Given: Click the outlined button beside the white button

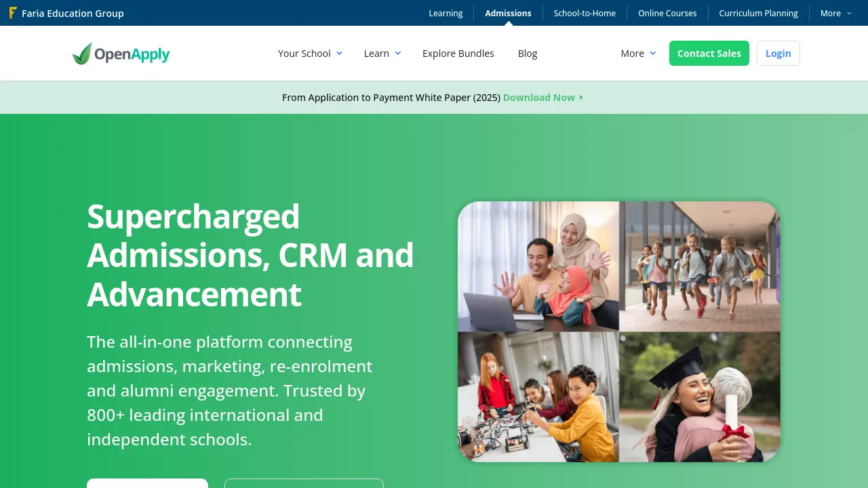Looking at the screenshot, I should (x=303, y=485).
